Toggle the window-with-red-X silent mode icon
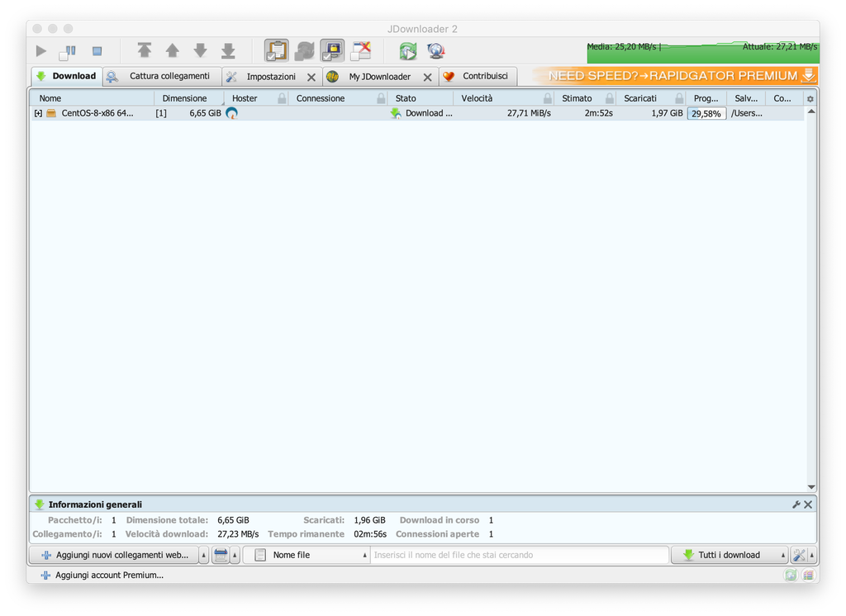The height and width of the screenshot is (616, 846). [360, 50]
